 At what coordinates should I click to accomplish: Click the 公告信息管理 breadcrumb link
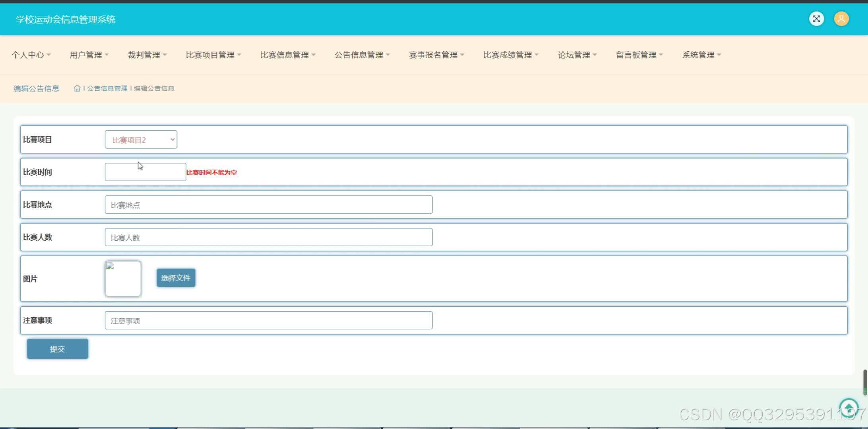pos(107,88)
